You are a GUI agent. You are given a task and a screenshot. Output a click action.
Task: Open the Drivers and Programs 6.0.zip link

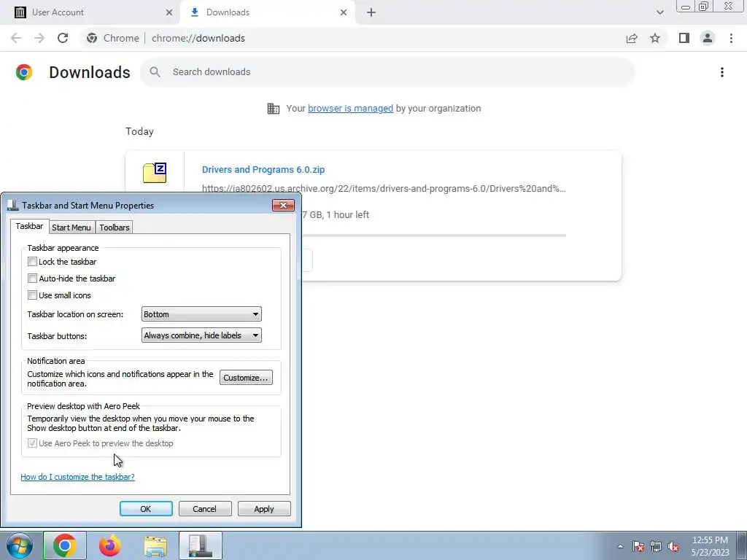click(x=263, y=169)
